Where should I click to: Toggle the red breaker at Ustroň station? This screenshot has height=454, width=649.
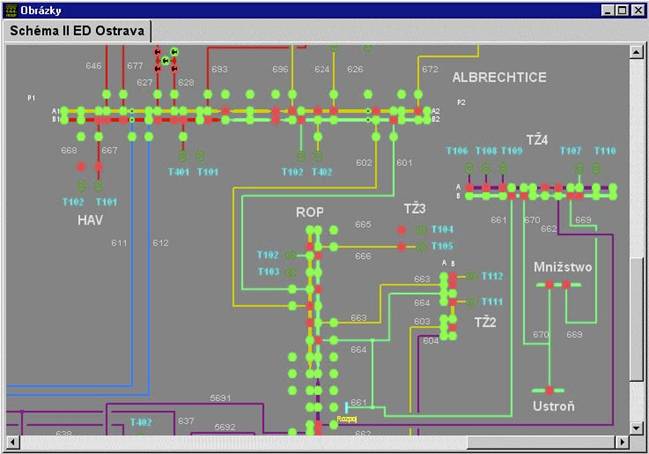coord(548,390)
